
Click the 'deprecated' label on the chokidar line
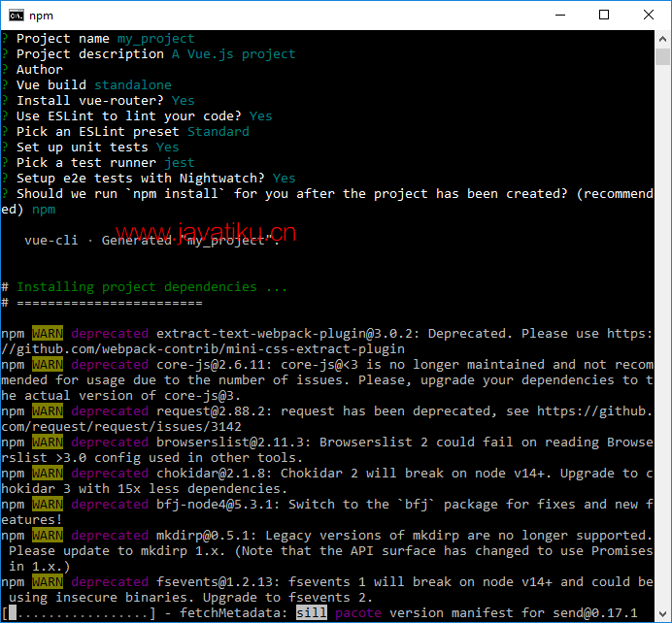110,474
